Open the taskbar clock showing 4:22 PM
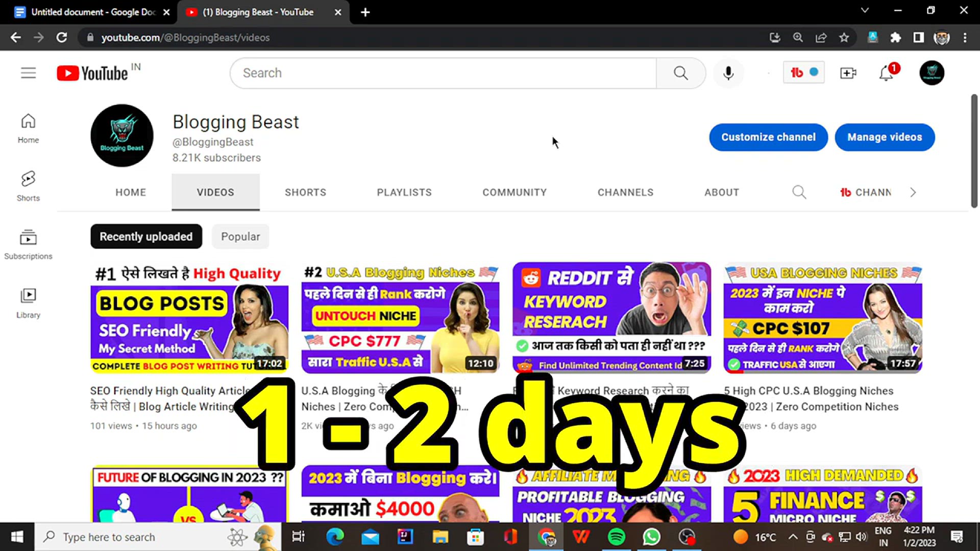The width and height of the screenshot is (980, 551). tap(919, 537)
